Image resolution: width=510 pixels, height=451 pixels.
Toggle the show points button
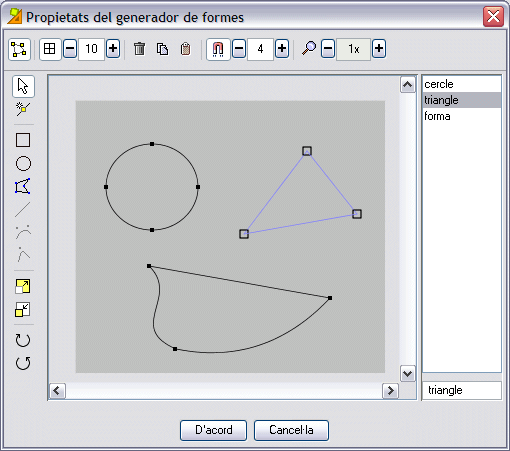(19, 49)
